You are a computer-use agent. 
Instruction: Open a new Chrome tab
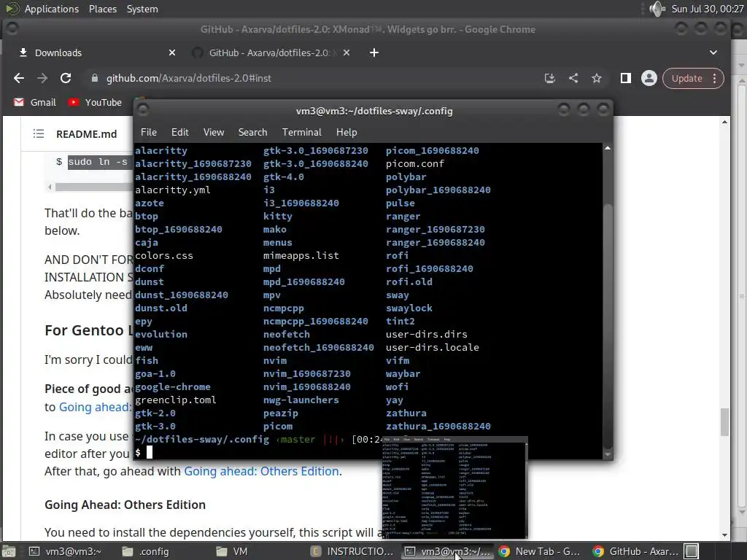(374, 52)
